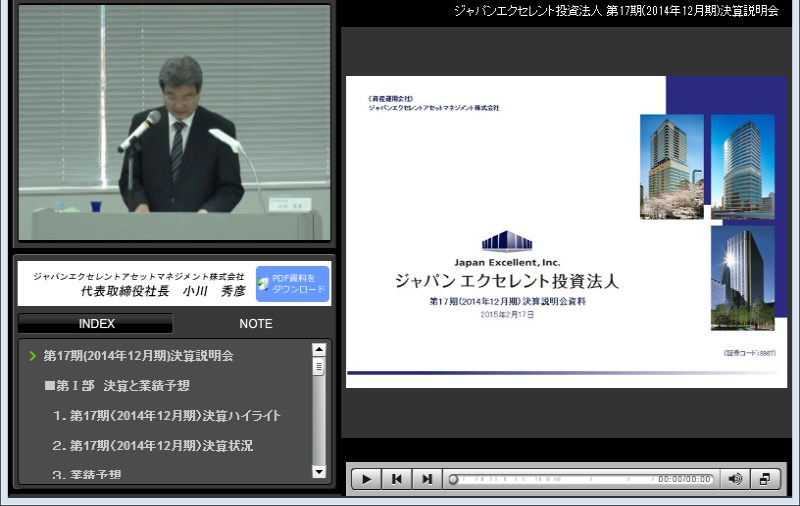Click the Japan Excellent, Inc. logo on slide
This screenshot has width=800, height=506.
(507, 249)
